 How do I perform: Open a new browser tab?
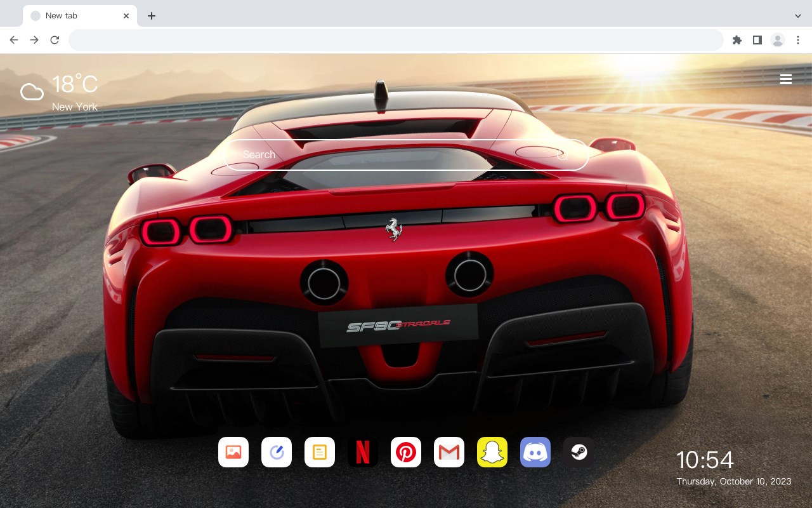click(x=151, y=16)
